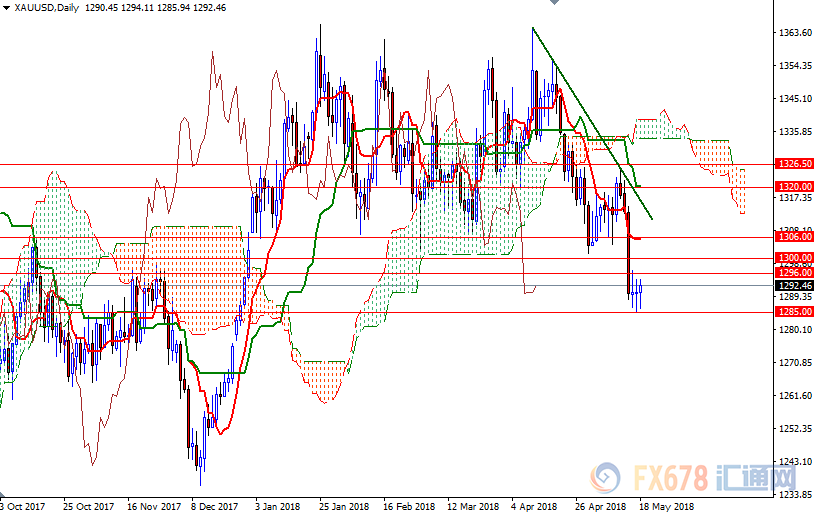Click the 1233.85 price axis value

click(x=794, y=494)
